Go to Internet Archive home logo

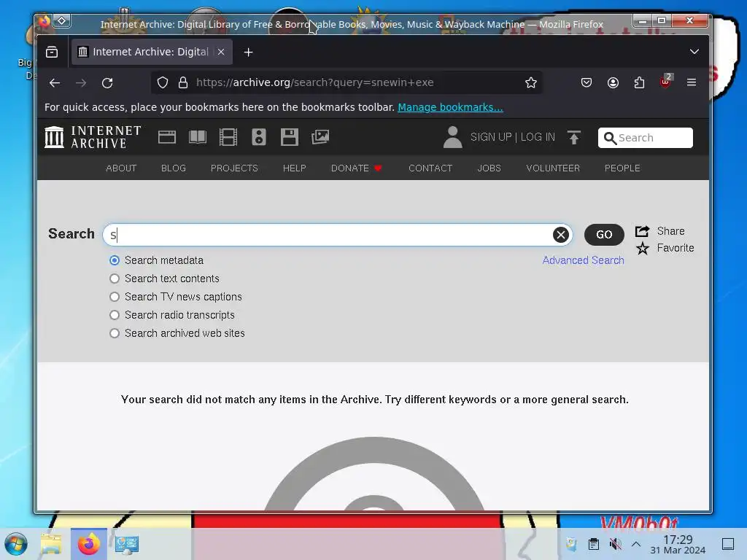(93, 137)
